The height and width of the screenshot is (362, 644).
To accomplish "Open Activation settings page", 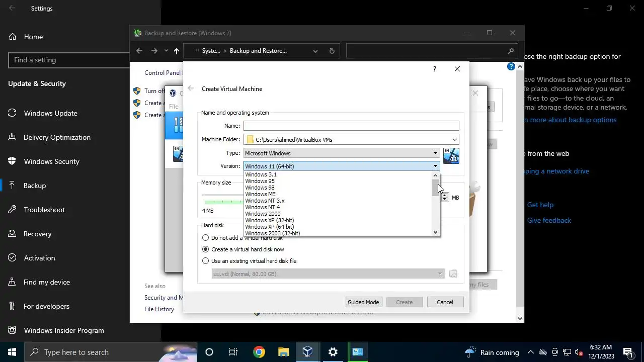I will (39, 258).
